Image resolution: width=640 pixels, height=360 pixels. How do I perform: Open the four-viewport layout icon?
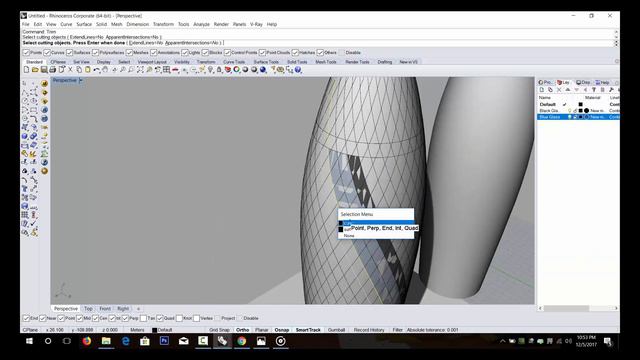pyautogui.click(x=167, y=70)
